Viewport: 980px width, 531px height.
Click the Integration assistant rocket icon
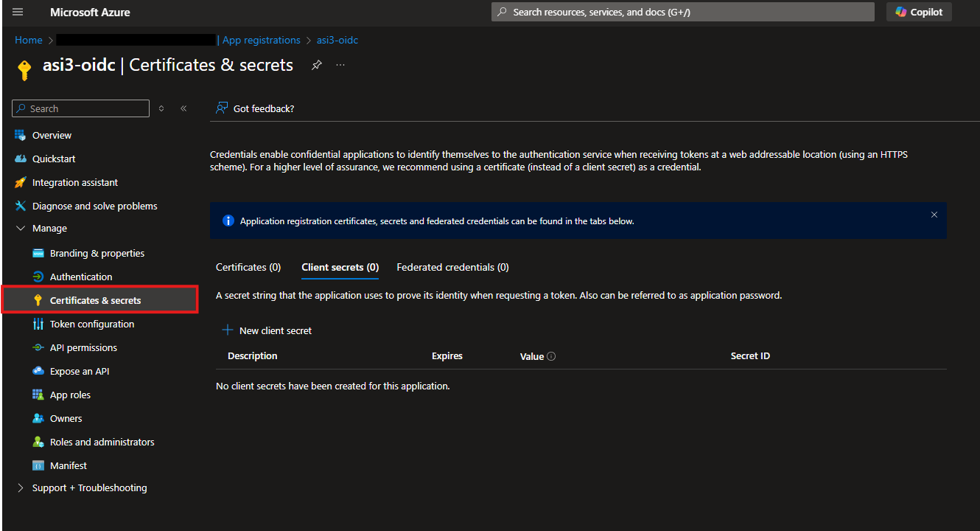(20, 182)
